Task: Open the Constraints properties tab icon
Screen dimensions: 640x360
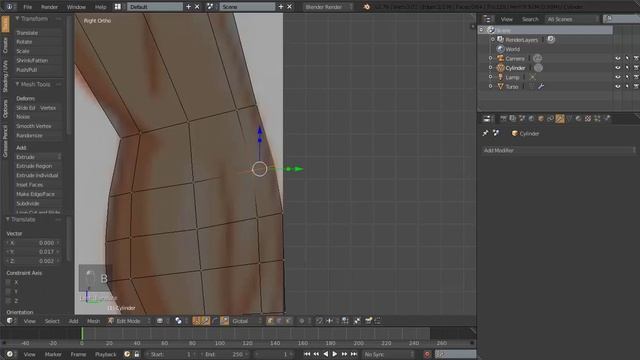Action: pos(550,118)
